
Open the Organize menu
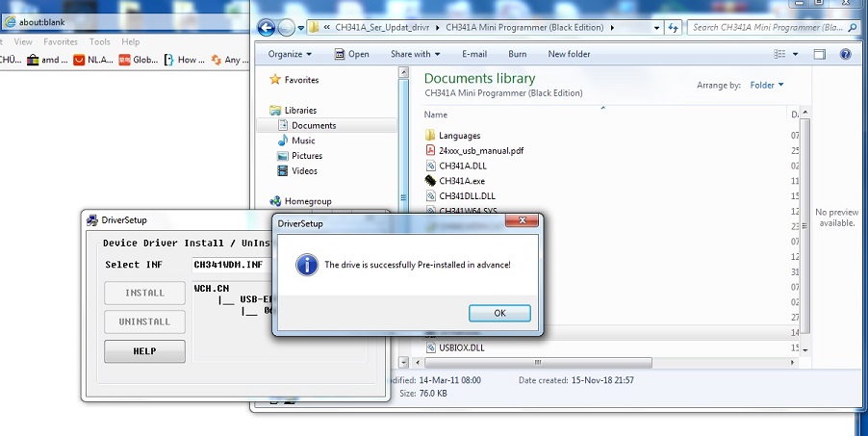(x=290, y=54)
